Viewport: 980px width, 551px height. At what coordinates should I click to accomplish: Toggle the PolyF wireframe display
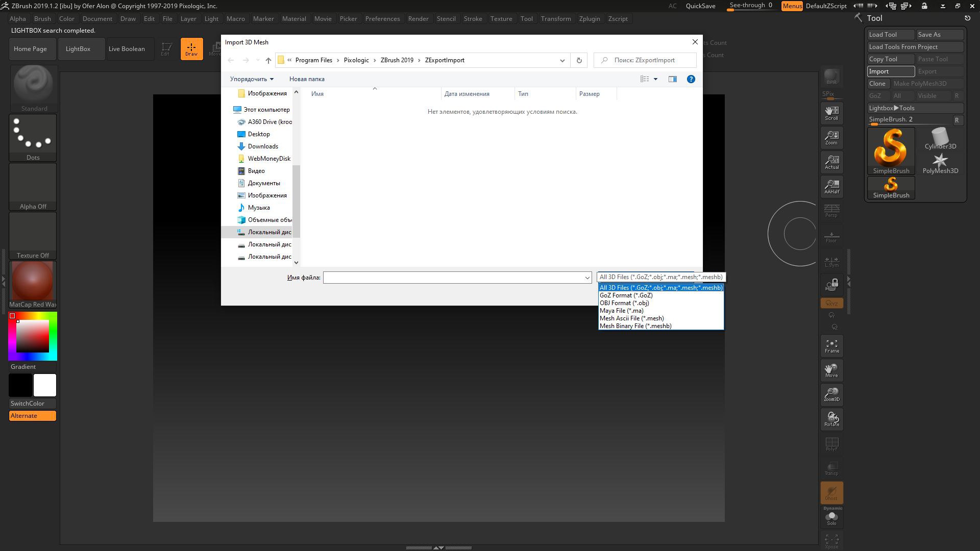point(831,444)
